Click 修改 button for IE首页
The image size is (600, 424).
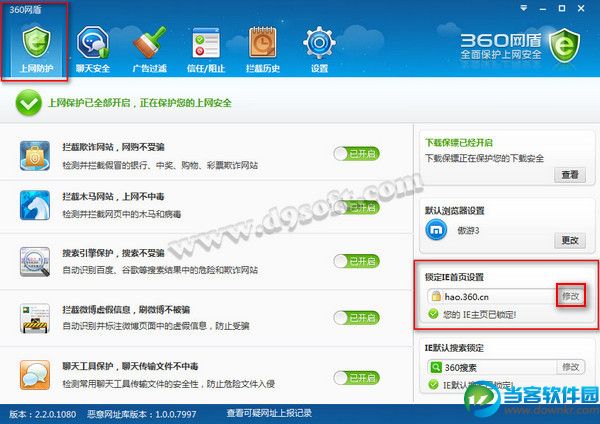tap(571, 296)
